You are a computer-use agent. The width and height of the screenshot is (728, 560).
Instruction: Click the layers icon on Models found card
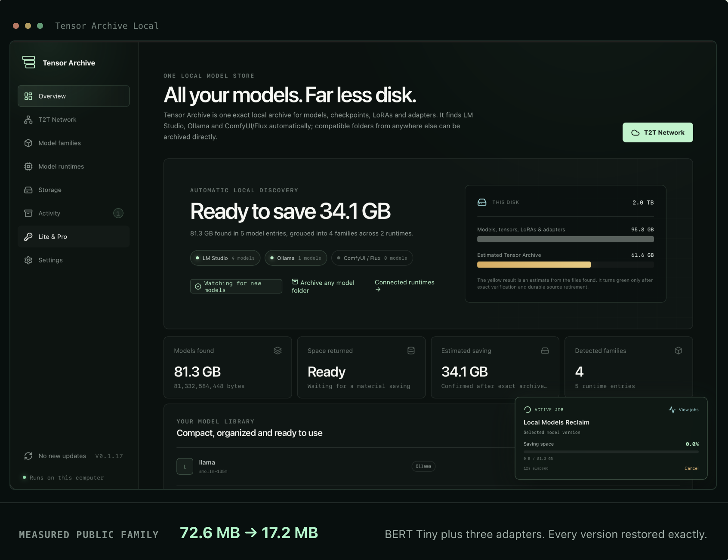click(x=278, y=351)
